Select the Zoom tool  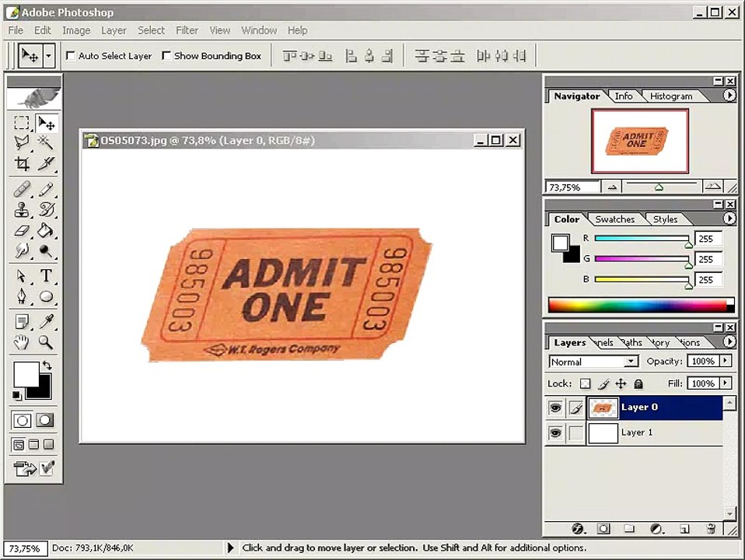[x=46, y=341]
